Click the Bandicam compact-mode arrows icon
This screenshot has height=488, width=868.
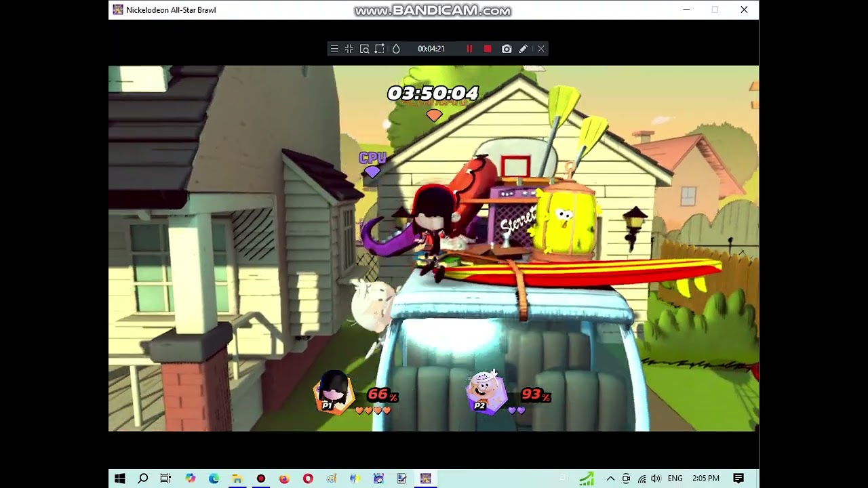coord(349,49)
